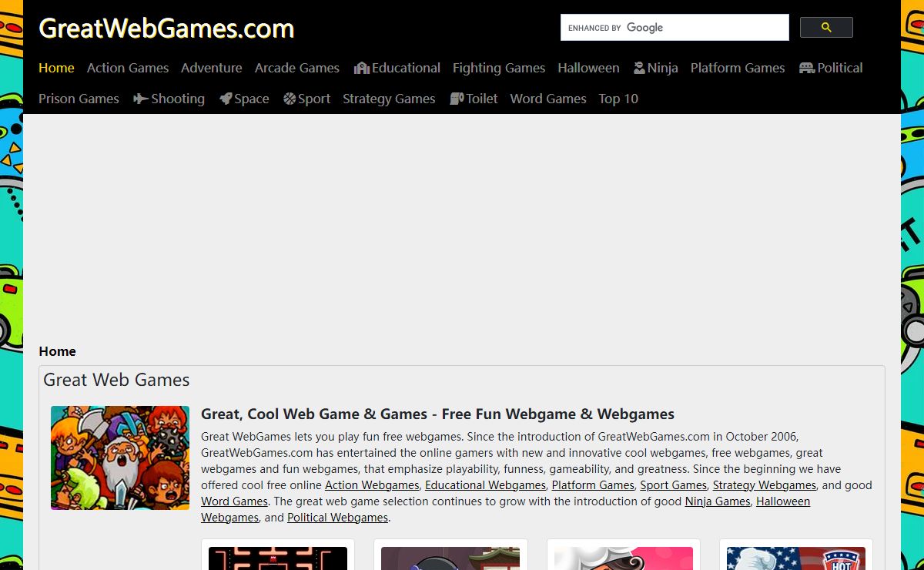Open Word Games category
The image size is (924, 570).
[548, 99]
